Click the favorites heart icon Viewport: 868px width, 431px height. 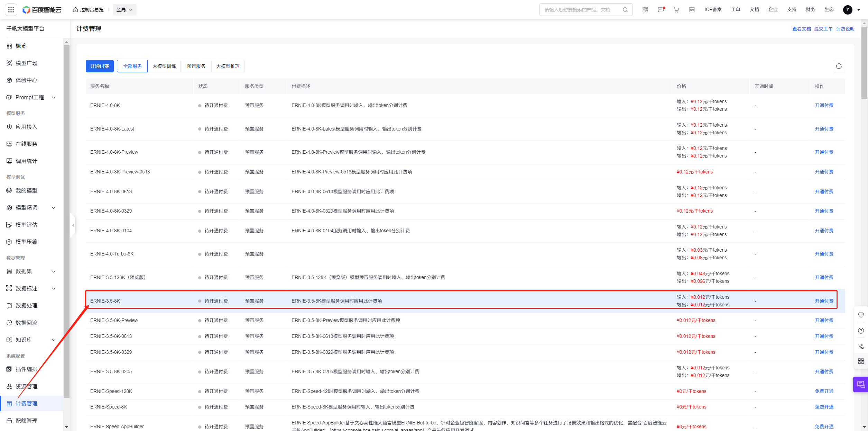861,315
